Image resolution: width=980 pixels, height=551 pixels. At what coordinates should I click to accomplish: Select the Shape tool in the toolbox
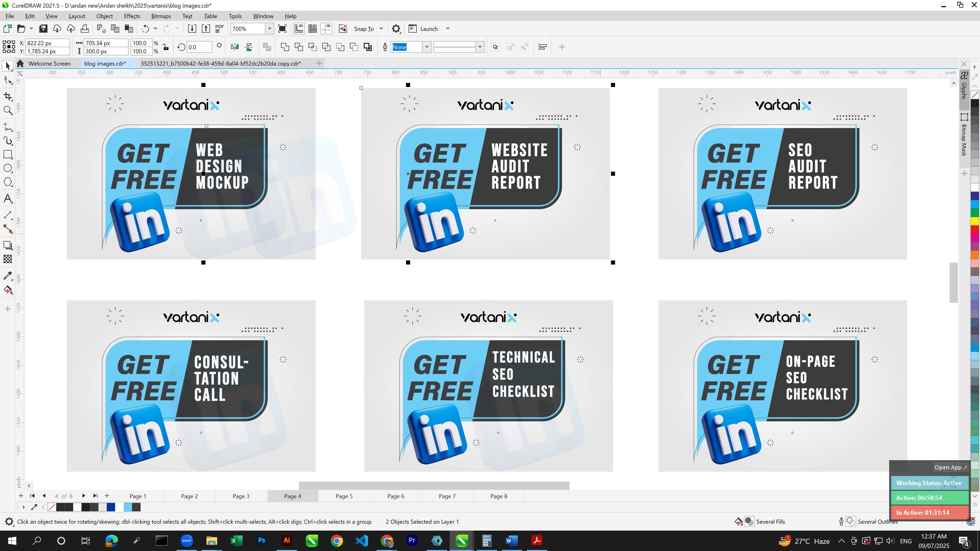8,80
